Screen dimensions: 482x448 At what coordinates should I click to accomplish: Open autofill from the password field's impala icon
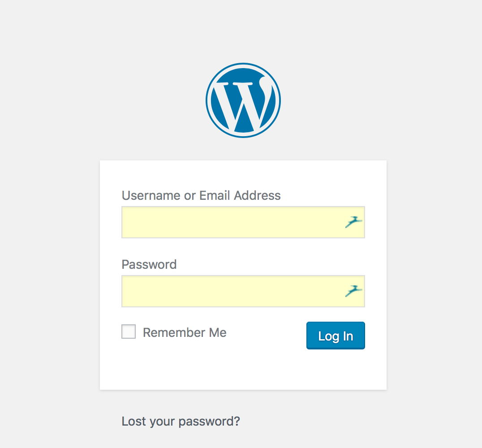(x=353, y=291)
